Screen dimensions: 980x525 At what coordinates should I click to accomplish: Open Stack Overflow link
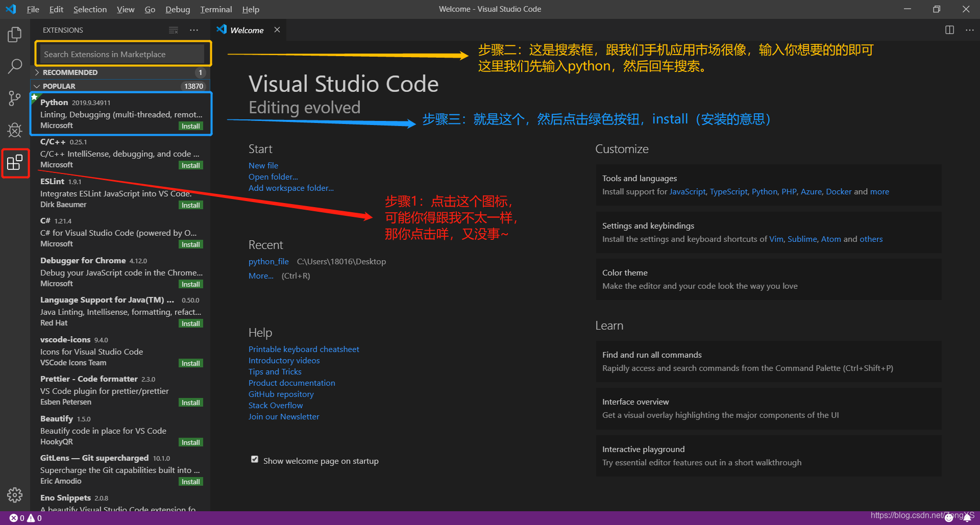(276, 405)
